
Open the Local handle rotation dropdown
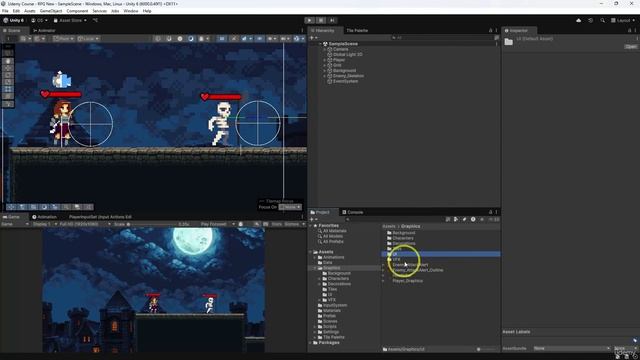(x=88, y=38)
